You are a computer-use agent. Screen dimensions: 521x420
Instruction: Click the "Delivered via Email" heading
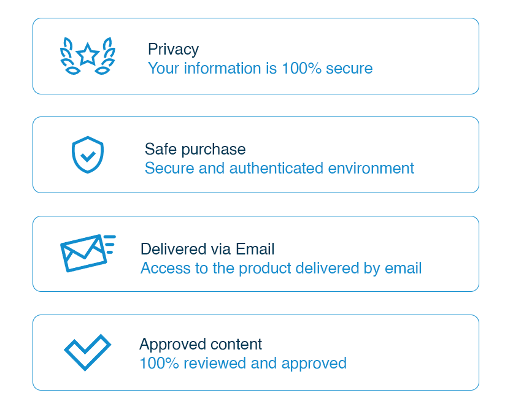pos(207,249)
